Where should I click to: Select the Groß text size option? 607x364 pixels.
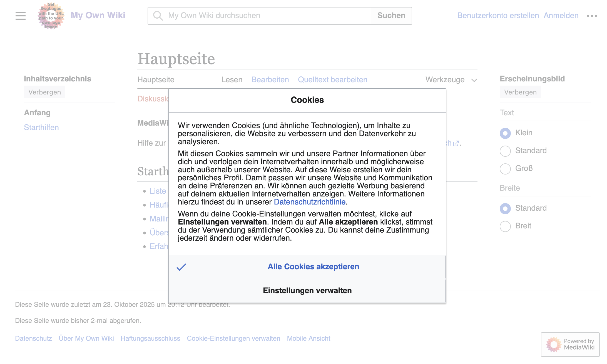(505, 169)
